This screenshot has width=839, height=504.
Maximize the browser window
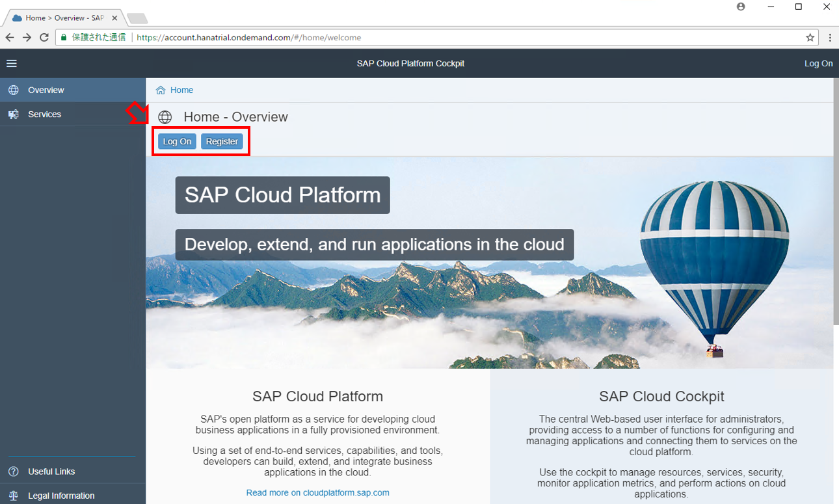coord(799,7)
